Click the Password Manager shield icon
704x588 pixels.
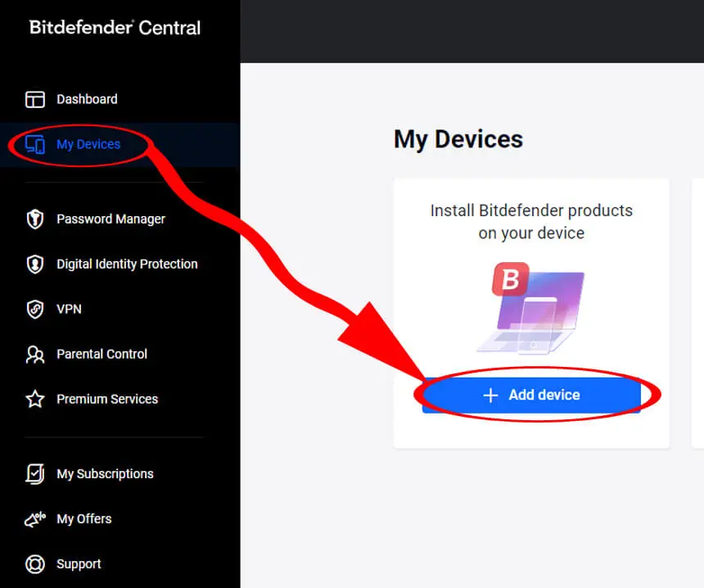(35, 219)
